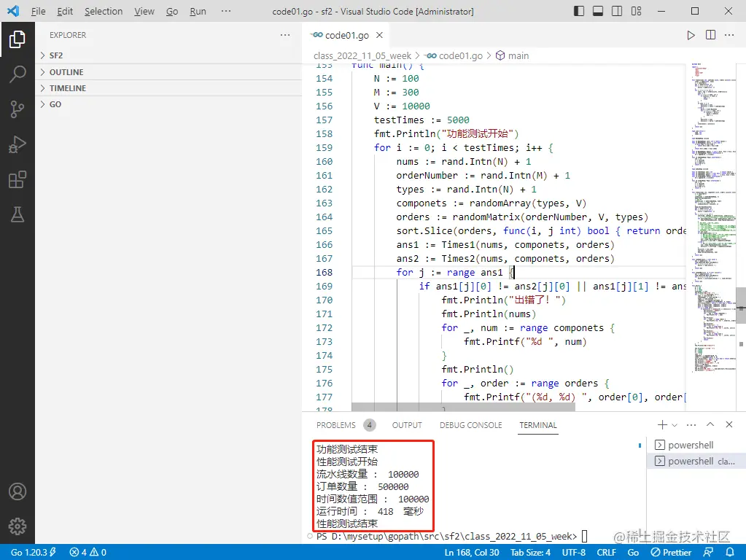
Task: Open notifications bell in status bar
Action: [x=730, y=553]
